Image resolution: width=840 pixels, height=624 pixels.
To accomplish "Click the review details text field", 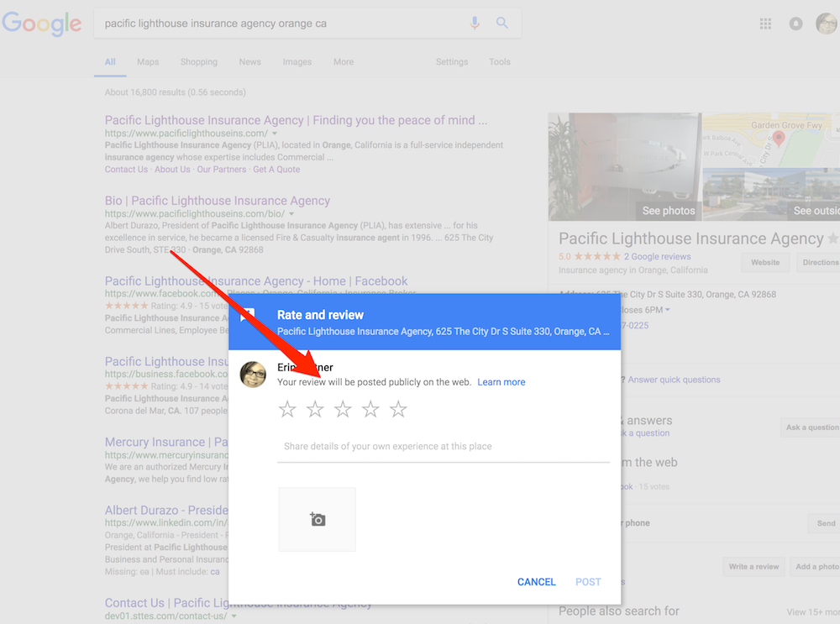I will point(444,447).
